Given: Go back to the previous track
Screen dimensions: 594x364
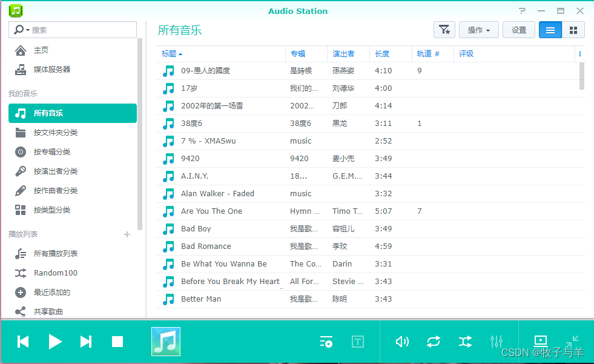Looking at the screenshot, I should coord(23,342).
